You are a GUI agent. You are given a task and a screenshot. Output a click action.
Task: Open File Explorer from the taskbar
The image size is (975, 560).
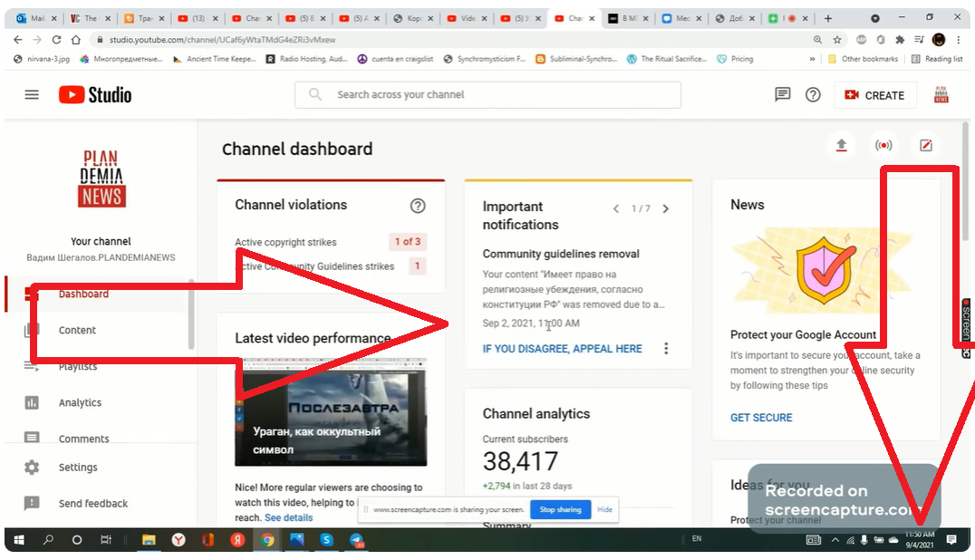tap(148, 539)
